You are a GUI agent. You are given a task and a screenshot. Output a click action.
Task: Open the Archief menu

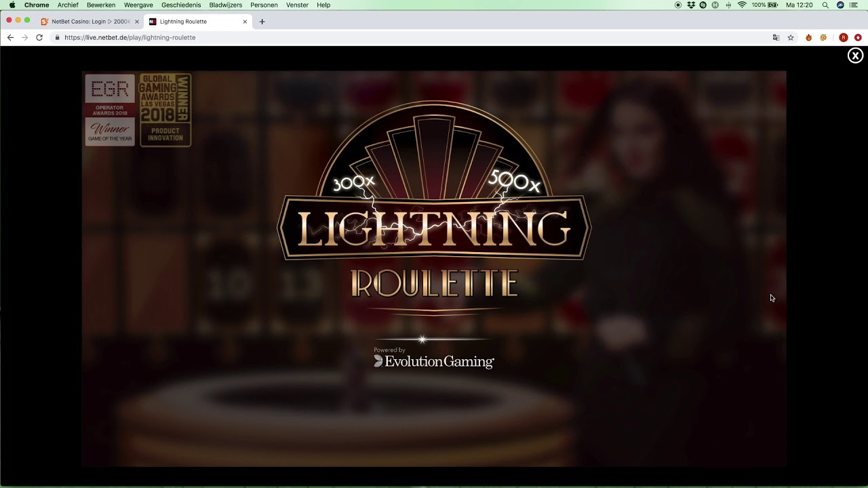[68, 5]
